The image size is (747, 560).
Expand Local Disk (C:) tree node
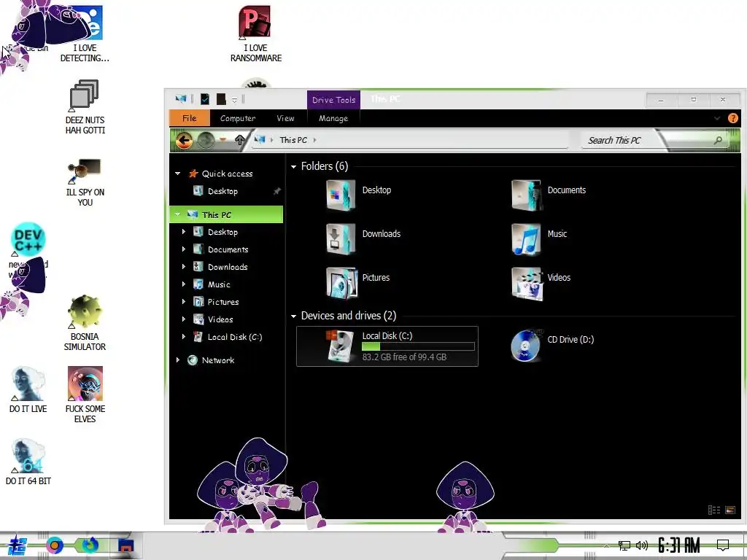pyautogui.click(x=184, y=337)
